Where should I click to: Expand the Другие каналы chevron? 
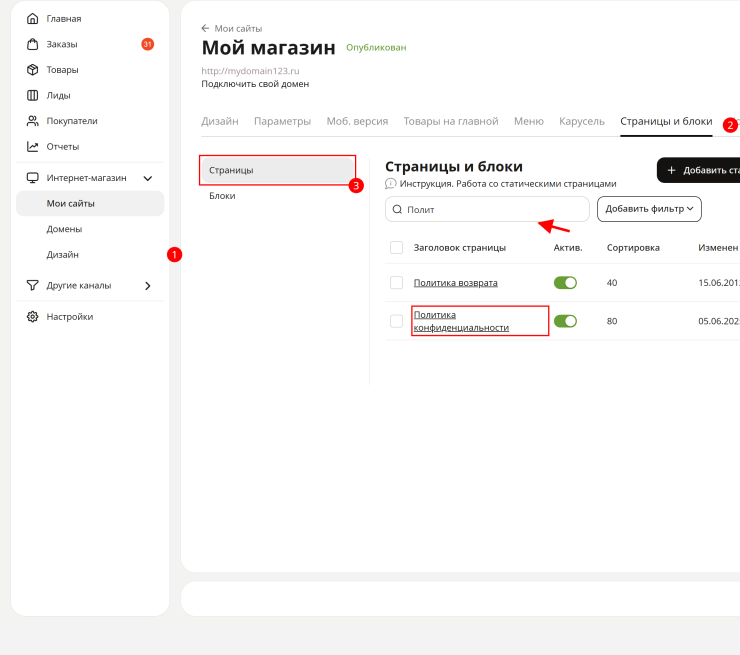point(148,286)
